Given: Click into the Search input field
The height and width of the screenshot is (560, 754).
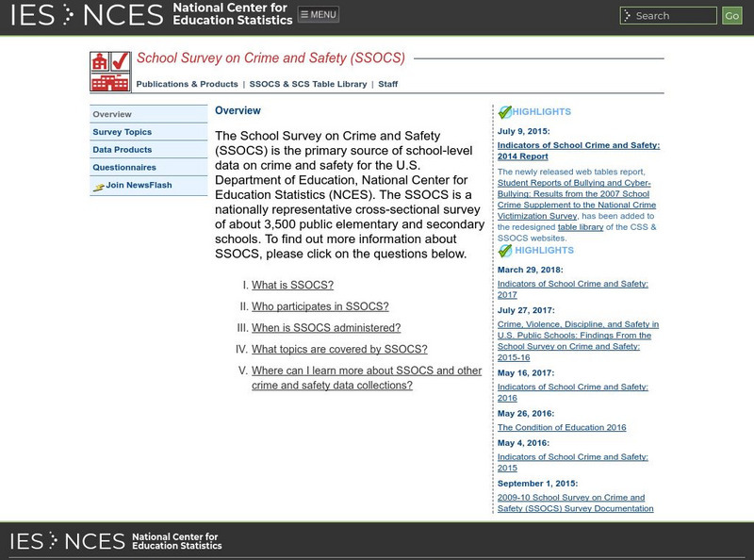Looking at the screenshot, I should click(x=668, y=15).
